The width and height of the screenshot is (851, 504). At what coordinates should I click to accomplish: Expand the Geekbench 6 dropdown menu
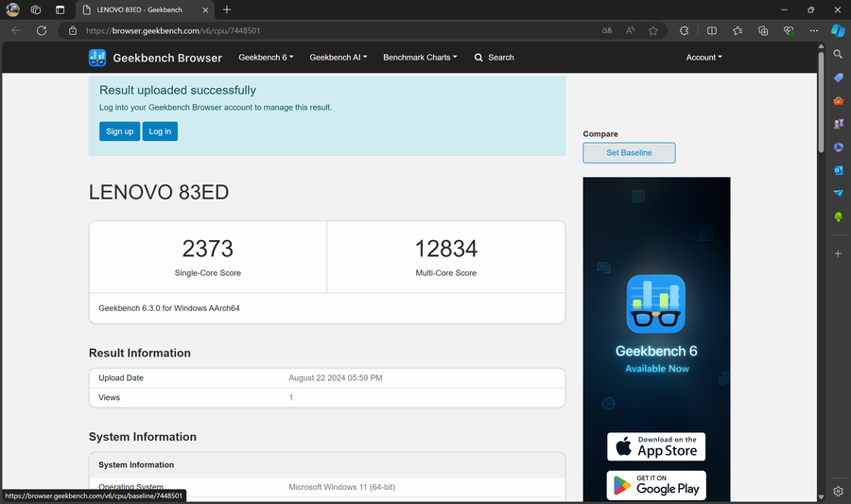pyautogui.click(x=266, y=58)
